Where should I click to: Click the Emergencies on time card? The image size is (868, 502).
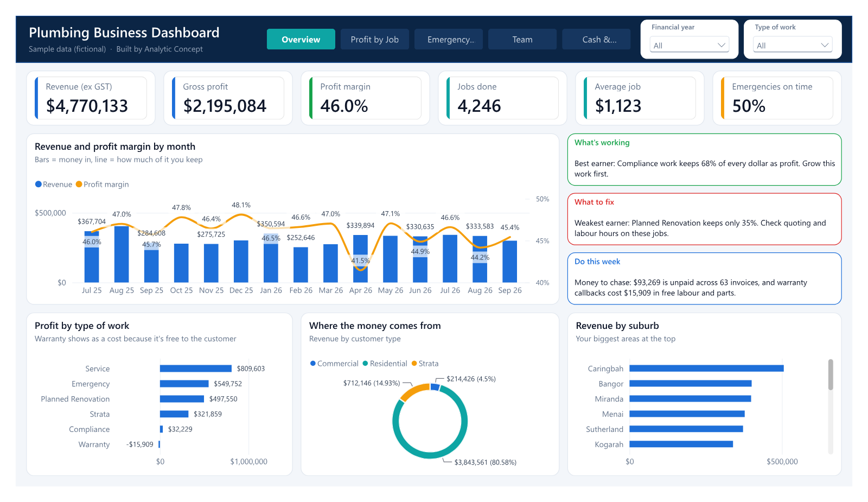tap(777, 98)
